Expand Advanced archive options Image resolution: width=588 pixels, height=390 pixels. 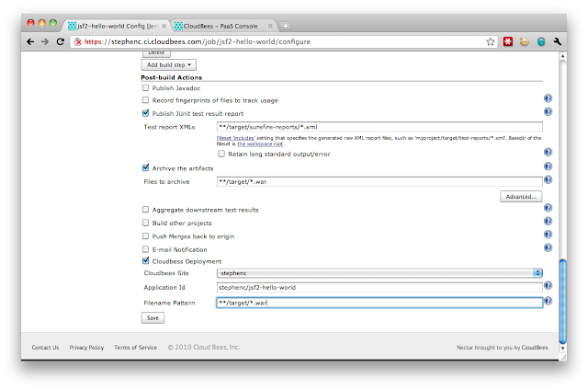point(520,196)
